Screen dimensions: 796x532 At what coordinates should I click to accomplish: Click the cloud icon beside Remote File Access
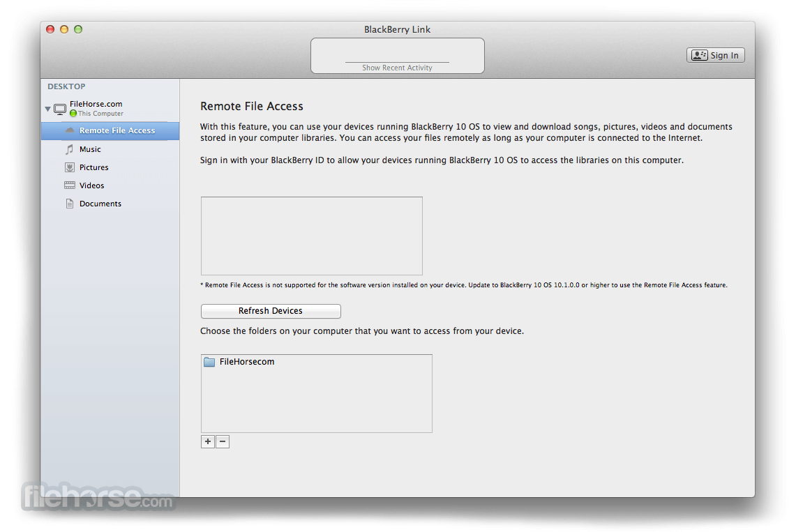(x=70, y=130)
